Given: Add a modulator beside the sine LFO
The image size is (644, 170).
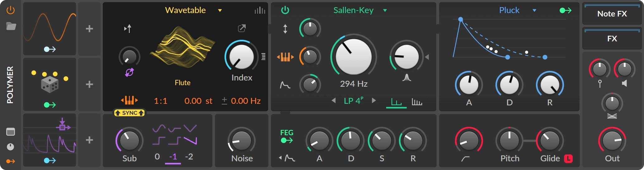Looking at the screenshot, I should pos(89,29).
